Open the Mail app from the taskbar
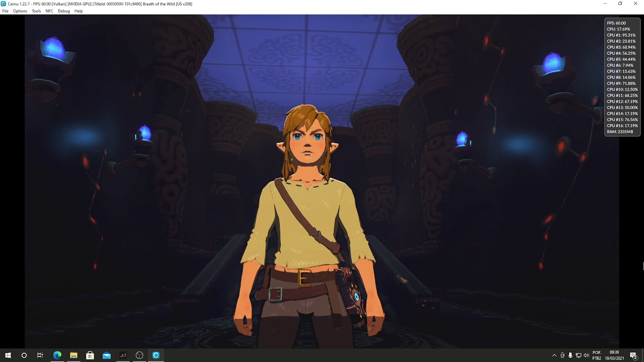The width and height of the screenshot is (644, 362). [107, 355]
